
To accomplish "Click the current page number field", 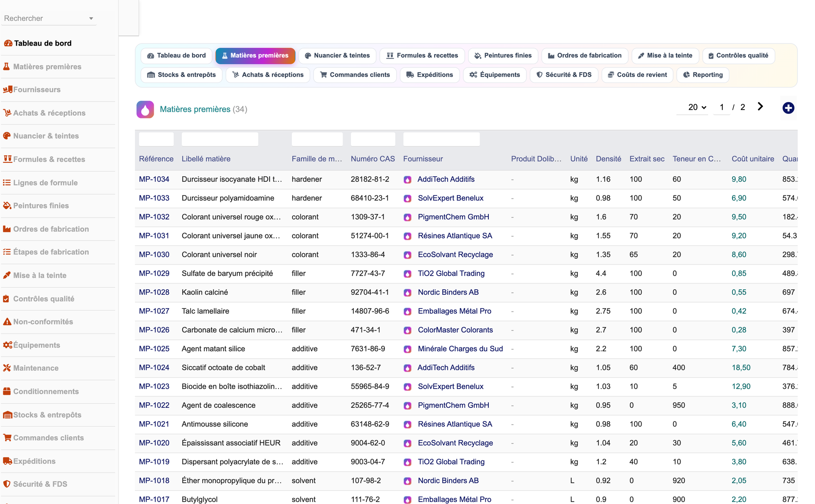I will pyautogui.click(x=722, y=107).
